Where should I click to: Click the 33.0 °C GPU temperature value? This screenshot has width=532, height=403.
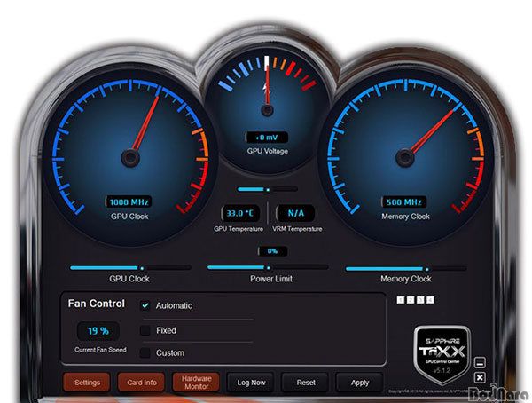[x=240, y=213]
